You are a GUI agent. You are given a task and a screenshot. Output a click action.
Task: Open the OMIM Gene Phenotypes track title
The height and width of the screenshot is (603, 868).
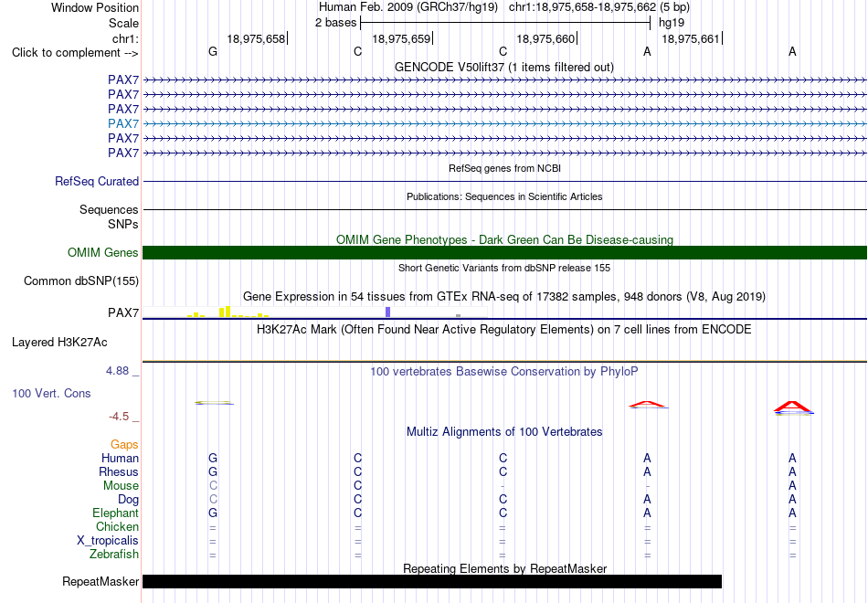pos(504,239)
